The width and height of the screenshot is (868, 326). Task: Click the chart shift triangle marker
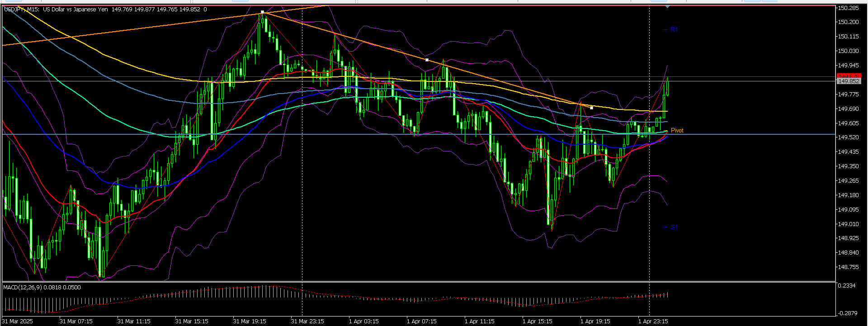click(x=668, y=7)
